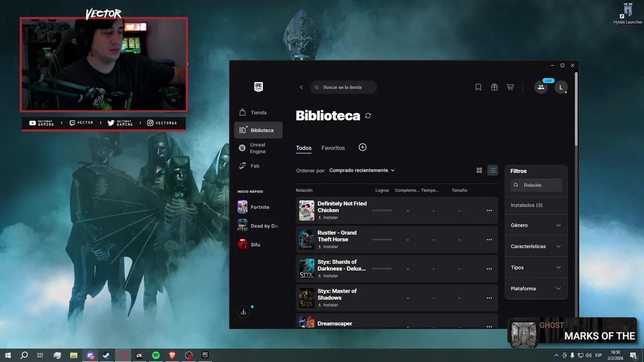The height and width of the screenshot is (362, 644).
Task: Open Definitely Not Fried Chicken cover thumbnail
Action: tap(306, 211)
